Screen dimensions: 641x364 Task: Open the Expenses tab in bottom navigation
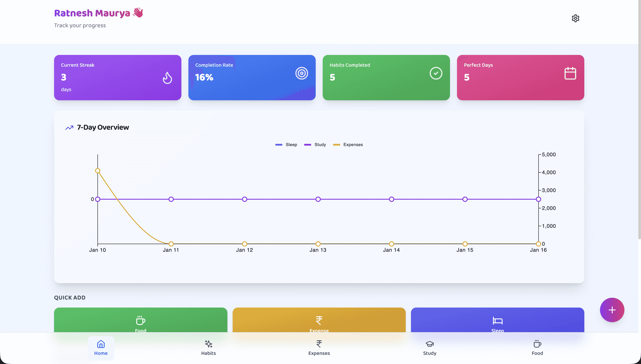[x=319, y=348]
